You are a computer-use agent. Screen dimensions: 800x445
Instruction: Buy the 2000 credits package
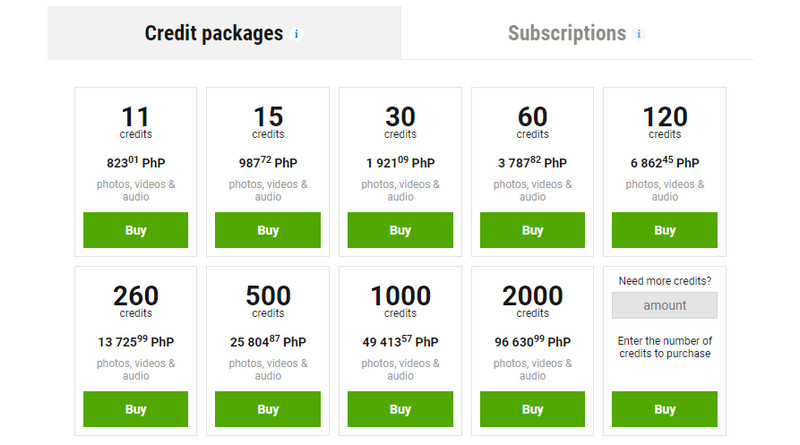click(x=532, y=409)
